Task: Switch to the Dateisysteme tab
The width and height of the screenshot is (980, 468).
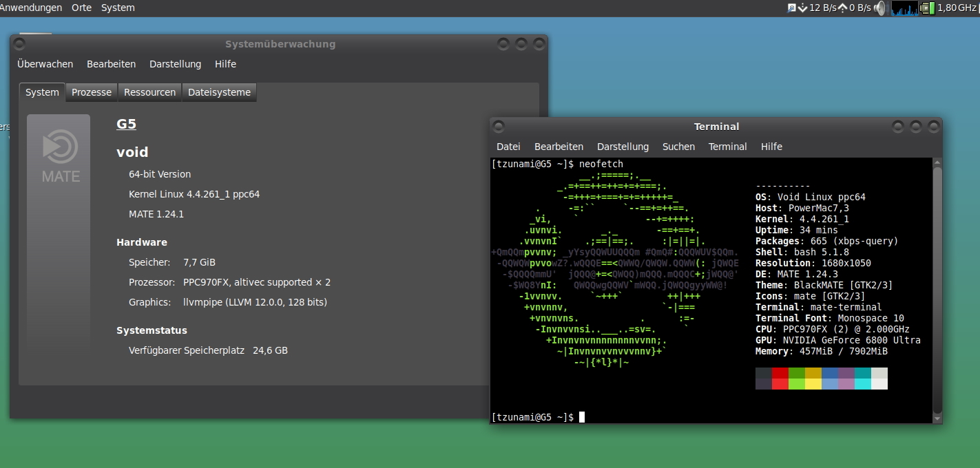Action: coord(219,92)
